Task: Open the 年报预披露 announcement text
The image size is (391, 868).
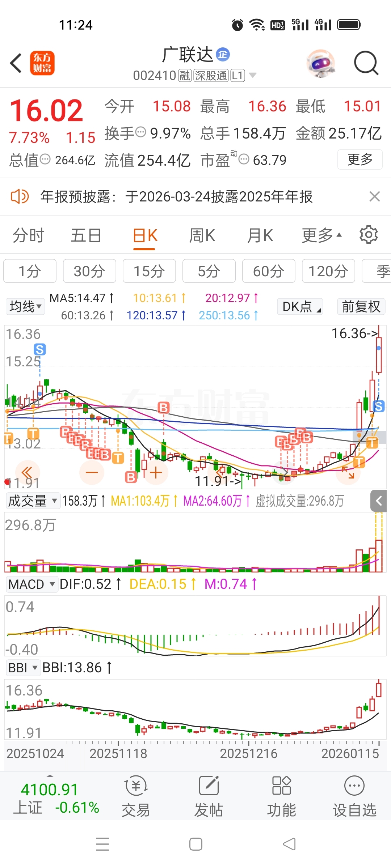Action: (x=176, y=197)
